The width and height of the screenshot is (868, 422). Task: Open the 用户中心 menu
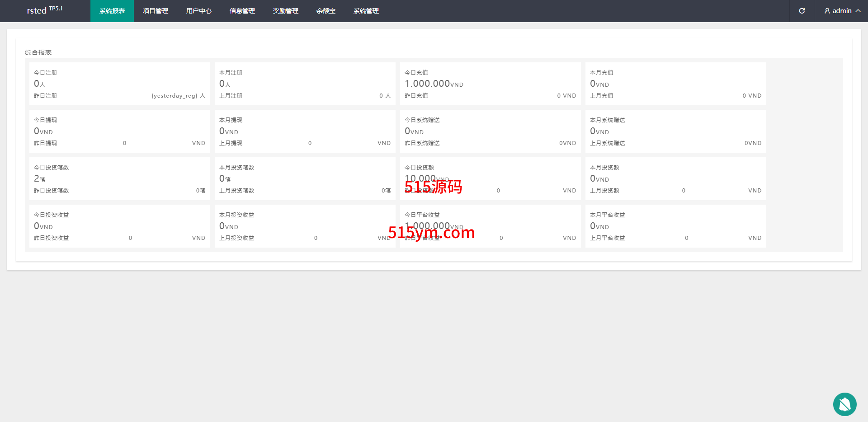click(x=199, y=11)
